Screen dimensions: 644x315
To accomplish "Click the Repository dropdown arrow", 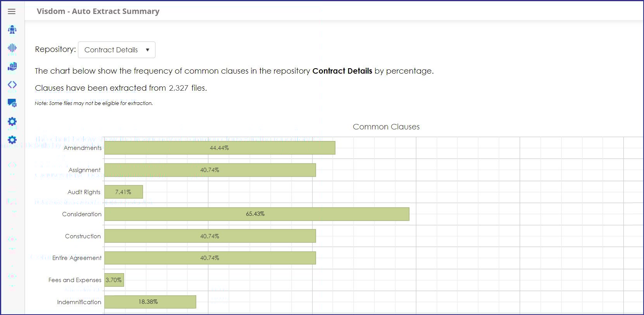I will (147, 50).
